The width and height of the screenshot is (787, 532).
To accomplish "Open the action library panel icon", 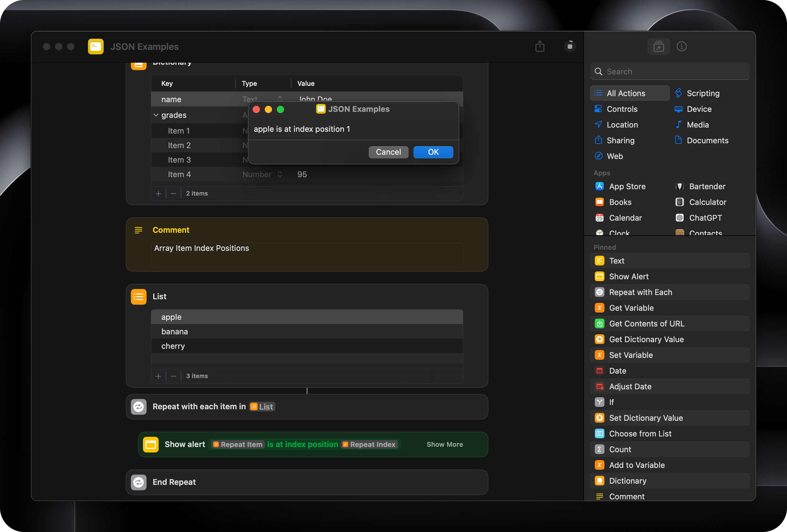I will [x=658, y=46].
